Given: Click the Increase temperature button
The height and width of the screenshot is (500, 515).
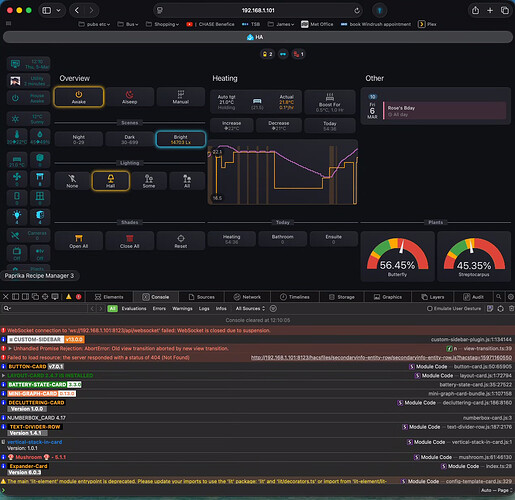Looking at the screenshot, I should (x=232, y=126).
